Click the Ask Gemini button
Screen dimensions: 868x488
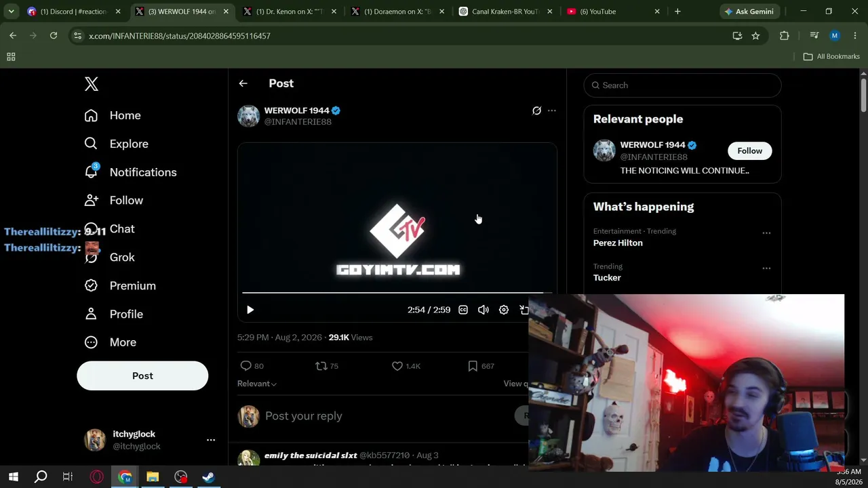click(749, 12)
